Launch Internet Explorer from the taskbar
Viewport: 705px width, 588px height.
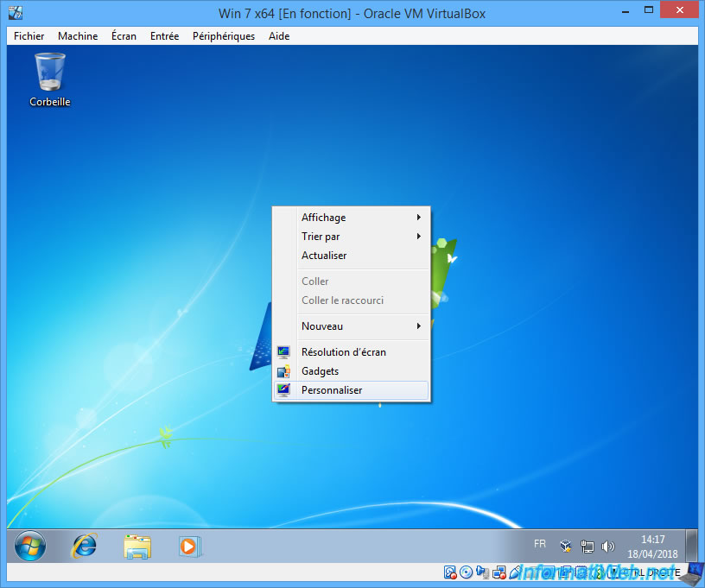[84, 547]
